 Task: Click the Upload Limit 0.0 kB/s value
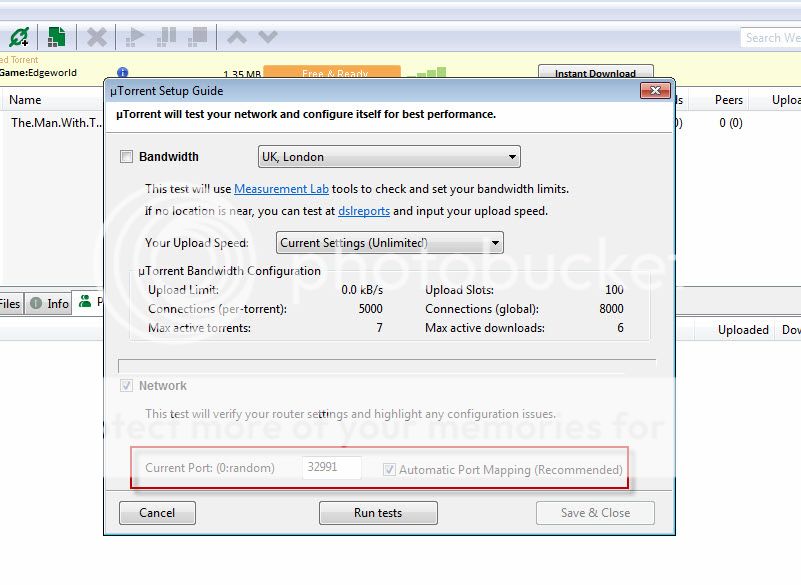coord(362,290)
